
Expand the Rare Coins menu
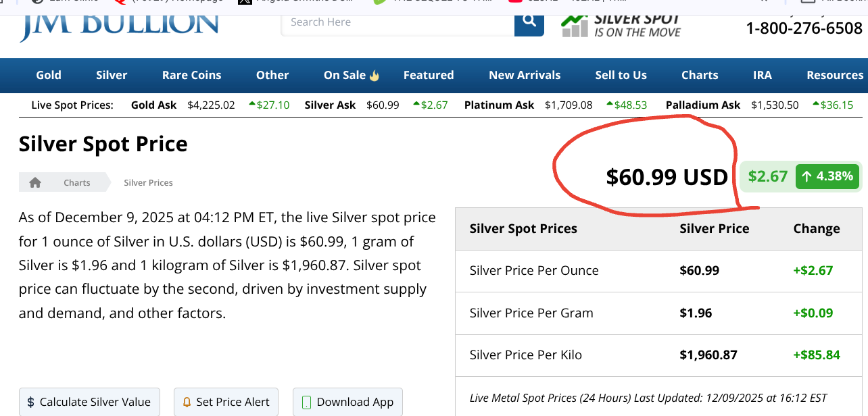point(191,75)
